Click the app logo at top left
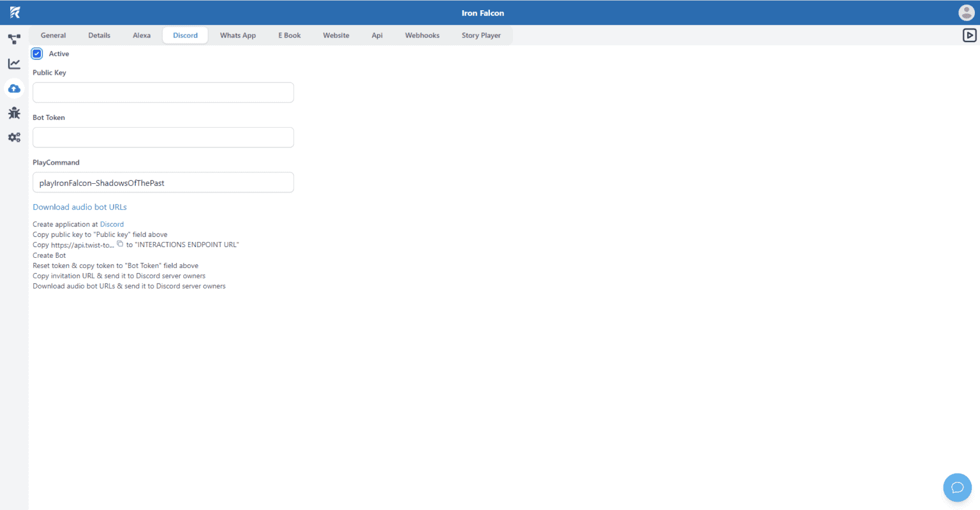 click(x=14, y=12)
